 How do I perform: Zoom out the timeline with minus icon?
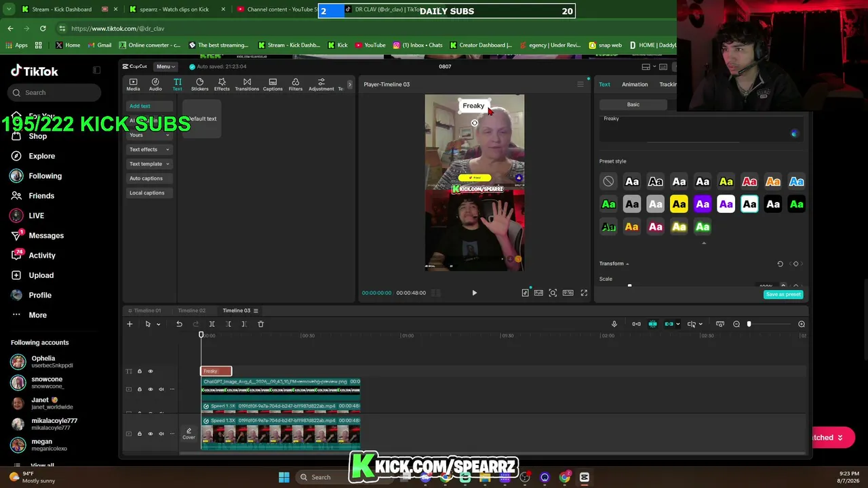pos(736,324)
